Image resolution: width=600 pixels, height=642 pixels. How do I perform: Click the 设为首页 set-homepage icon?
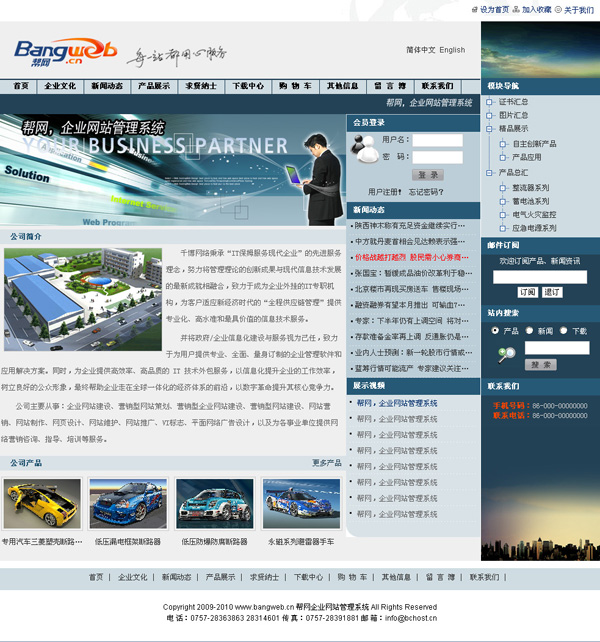point(474,9)
